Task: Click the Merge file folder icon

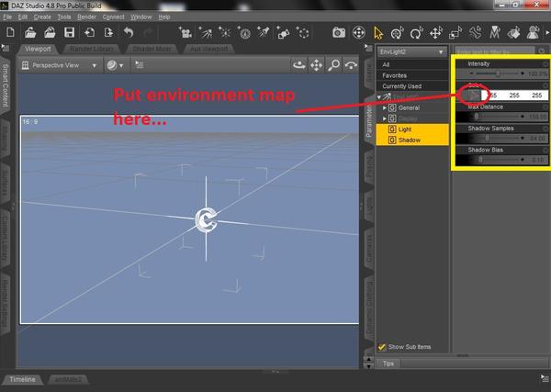Action: [50, 33]
